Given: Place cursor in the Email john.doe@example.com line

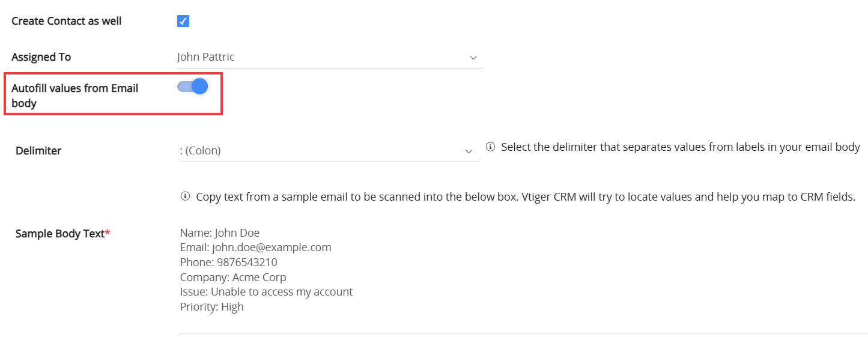Looking at the screenshot, I should (x=255, y=247).
